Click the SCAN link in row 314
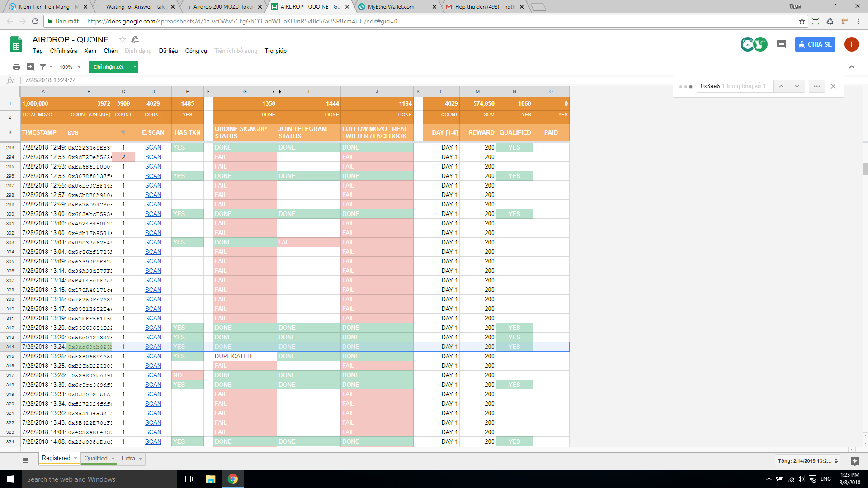 click(153, 347)
